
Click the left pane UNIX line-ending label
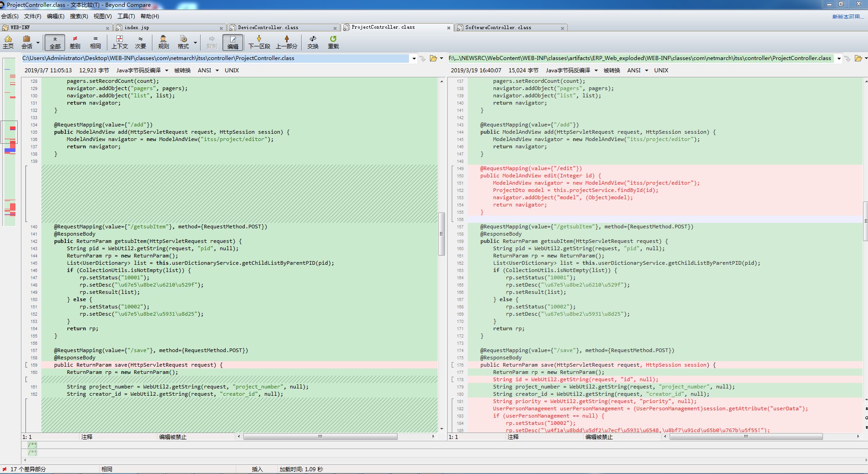232,71
